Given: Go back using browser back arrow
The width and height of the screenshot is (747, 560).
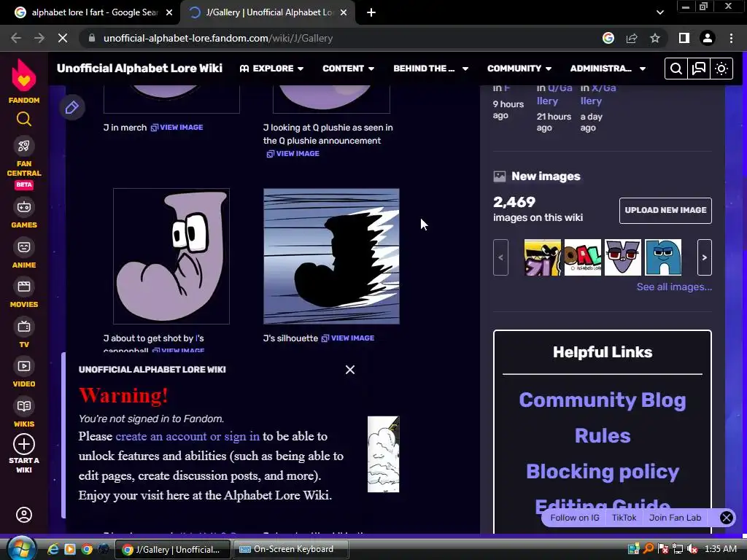Looking at the screenshot, I should (x=16, y=38).
